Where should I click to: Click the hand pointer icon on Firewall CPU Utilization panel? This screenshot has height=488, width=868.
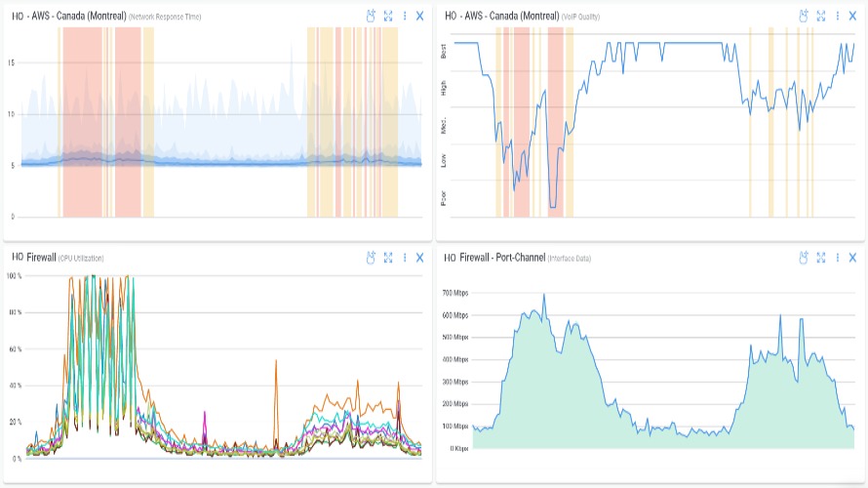pyautogui.click(x=371, y=258)
